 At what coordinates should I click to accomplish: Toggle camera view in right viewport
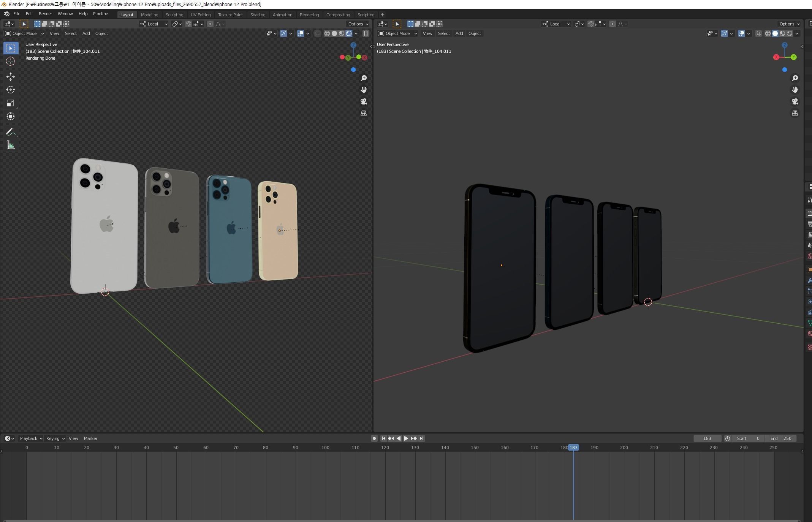click(x=795, y=101)
